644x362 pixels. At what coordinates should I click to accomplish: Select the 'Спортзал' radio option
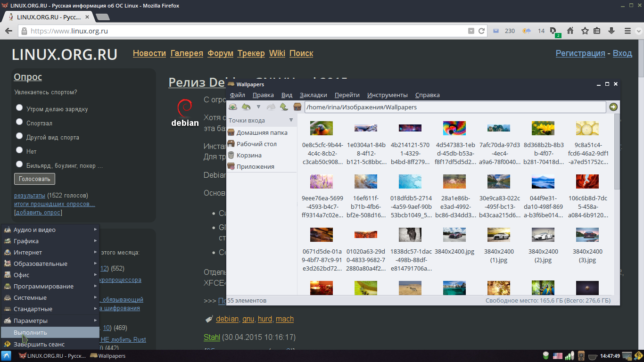[x=19, y=122]
